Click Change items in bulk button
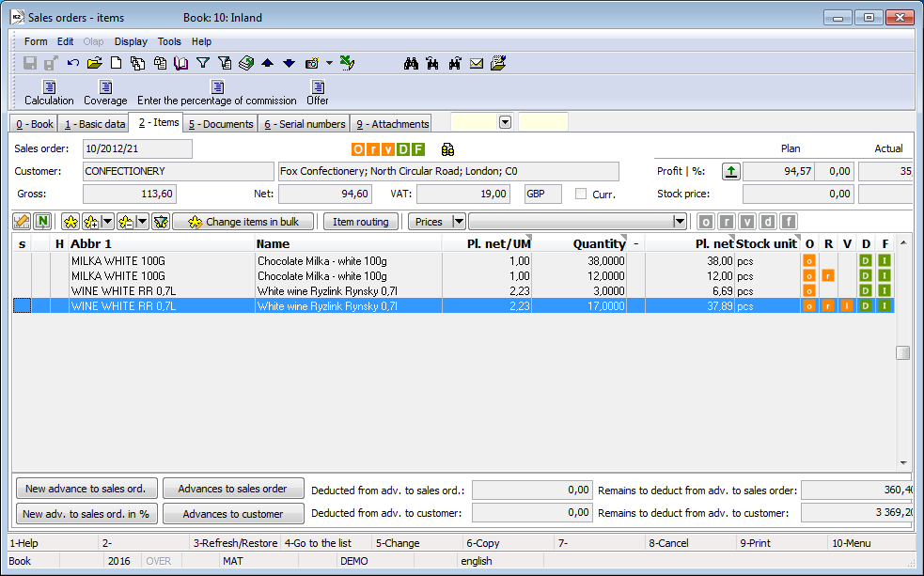This screenshot has height=576, width=924. 244,222
